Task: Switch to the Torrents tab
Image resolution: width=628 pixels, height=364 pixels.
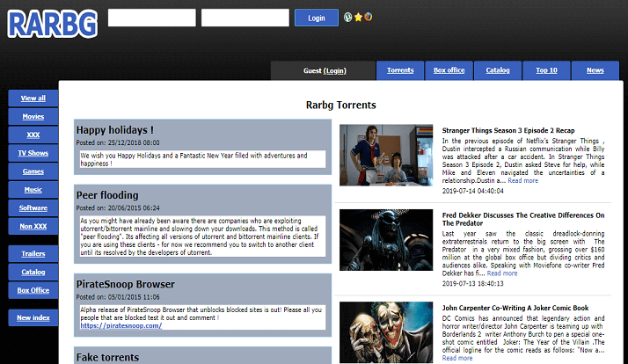Action: tap(400, 70)
